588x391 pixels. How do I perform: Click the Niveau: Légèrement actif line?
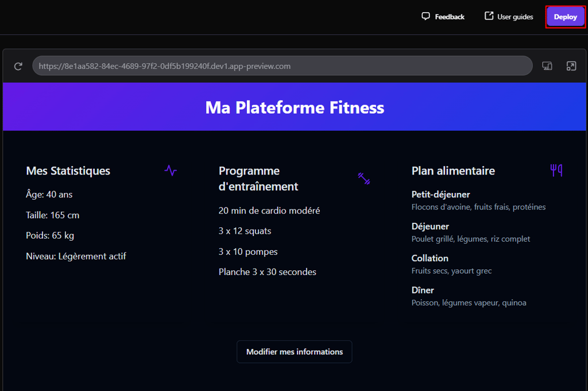tap(76, 257)
